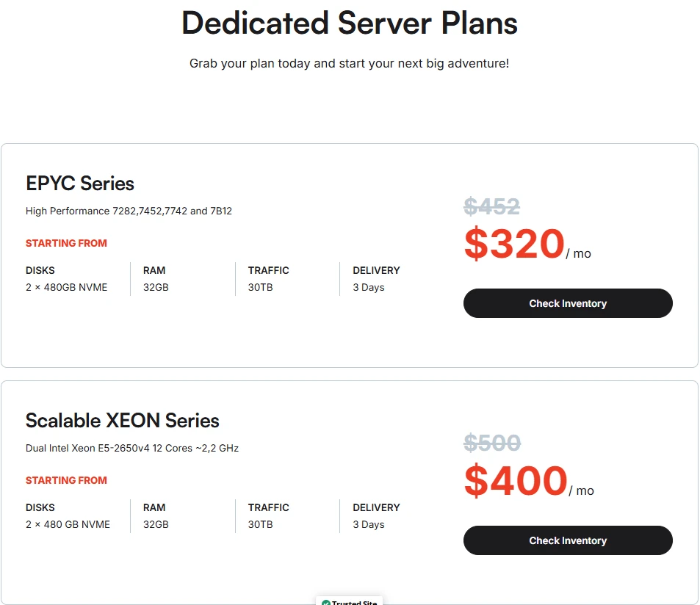Click the XEON TRAFFIC 30TB spec
This screenshot has height=605, width=700.
pyautogui.click(x=268, y=515)
